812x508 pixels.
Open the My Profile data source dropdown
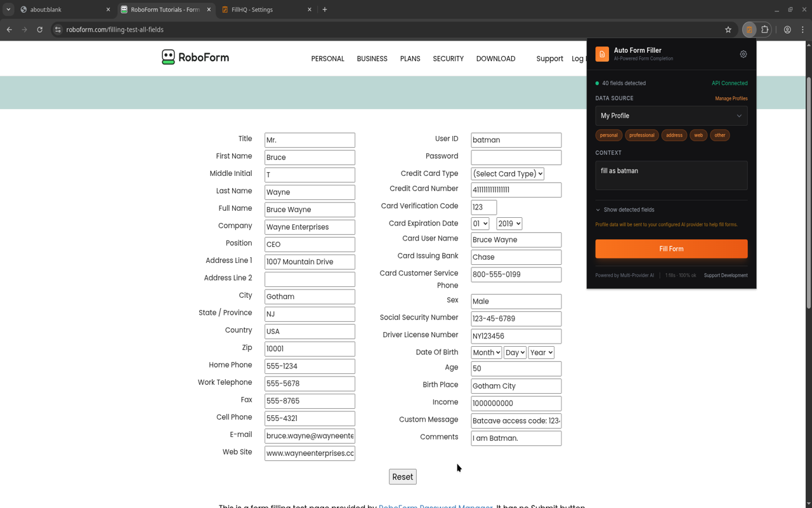671,116
